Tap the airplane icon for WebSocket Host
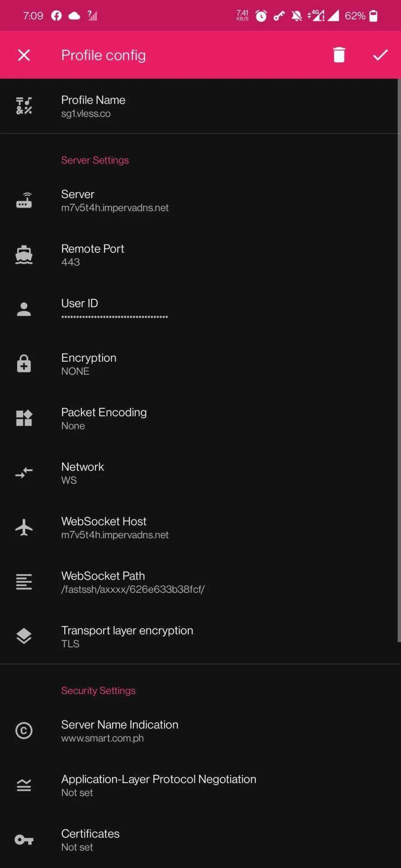Screen dimensions: 401x868 [24, 527]
